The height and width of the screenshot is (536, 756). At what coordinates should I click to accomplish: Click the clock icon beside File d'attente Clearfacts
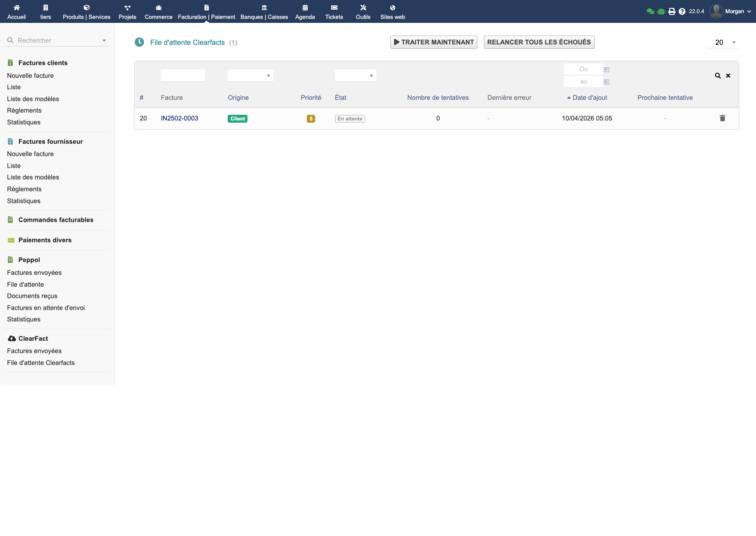[139, 42]
